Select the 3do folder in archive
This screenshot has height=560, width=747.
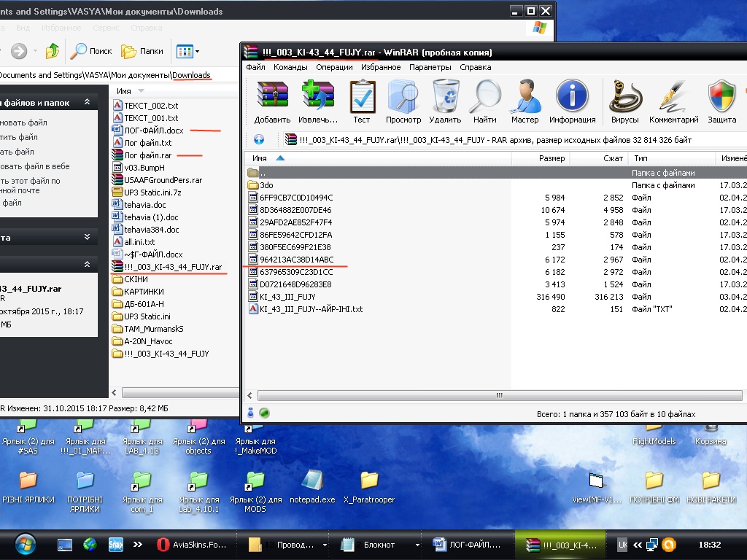(x=267, y=185)
